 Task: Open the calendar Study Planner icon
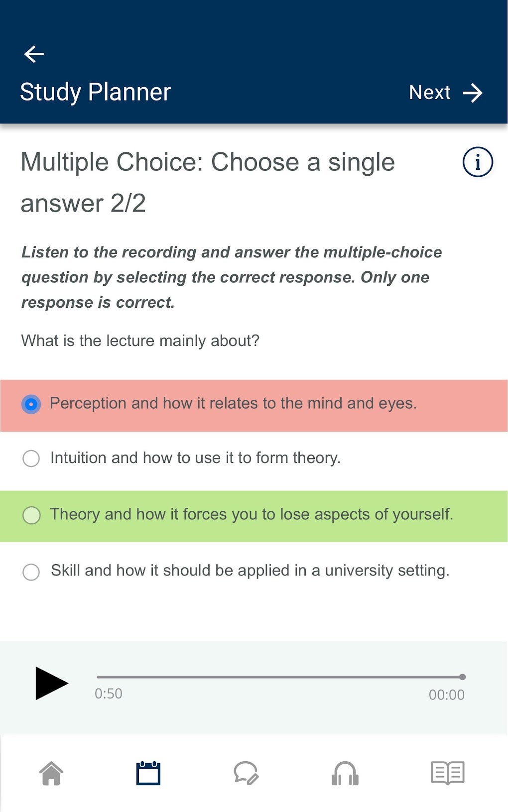pyautogui.click(x=148, y=773)
